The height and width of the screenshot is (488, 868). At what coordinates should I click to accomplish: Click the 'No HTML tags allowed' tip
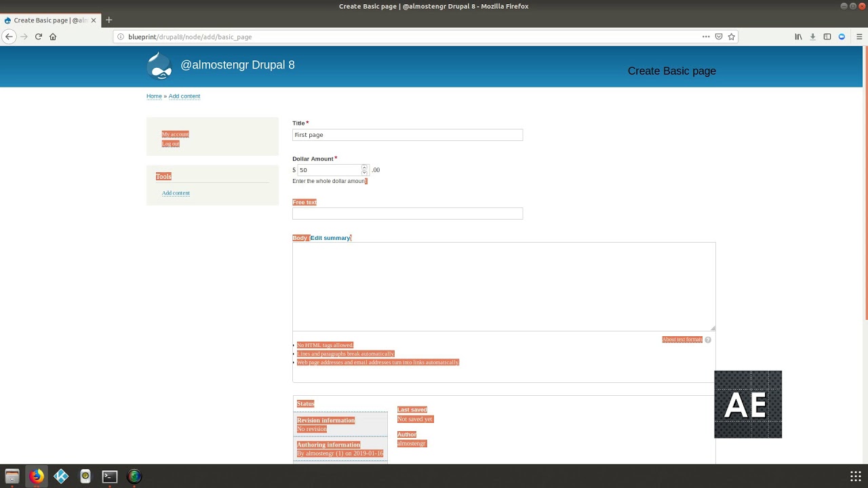325,345
